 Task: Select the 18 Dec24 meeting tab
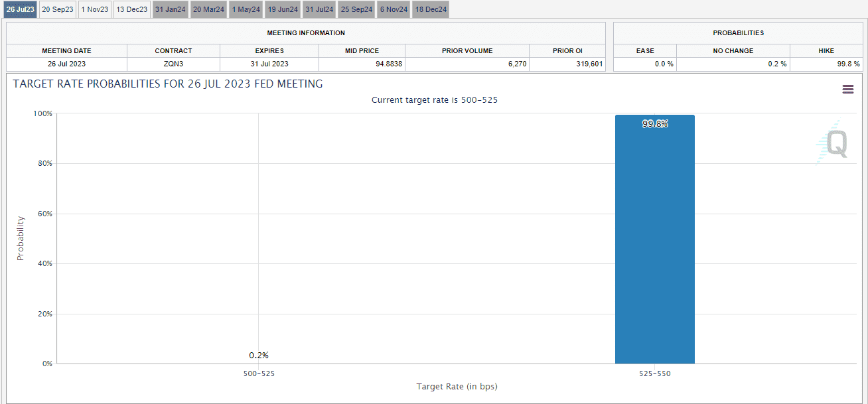click(x=431, y=9)
